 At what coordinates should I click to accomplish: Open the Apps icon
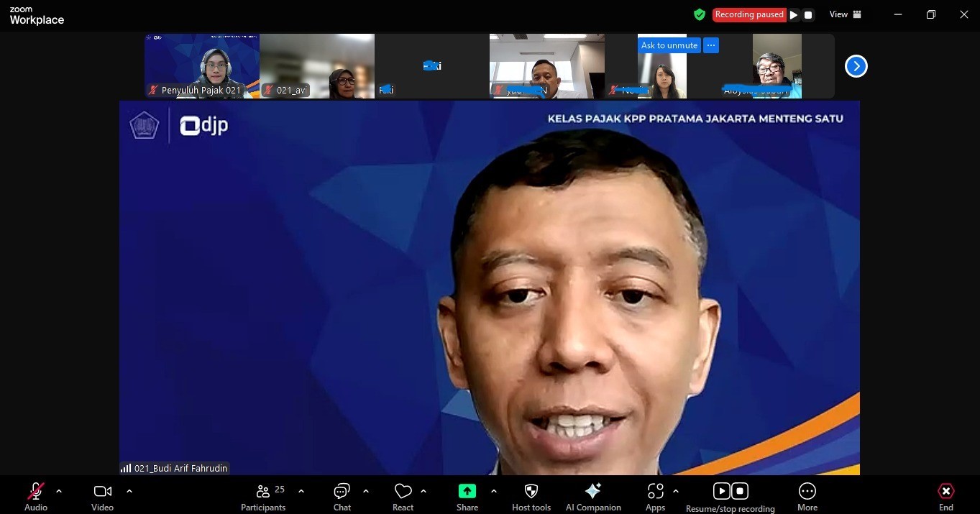click(x=655, y=492)
